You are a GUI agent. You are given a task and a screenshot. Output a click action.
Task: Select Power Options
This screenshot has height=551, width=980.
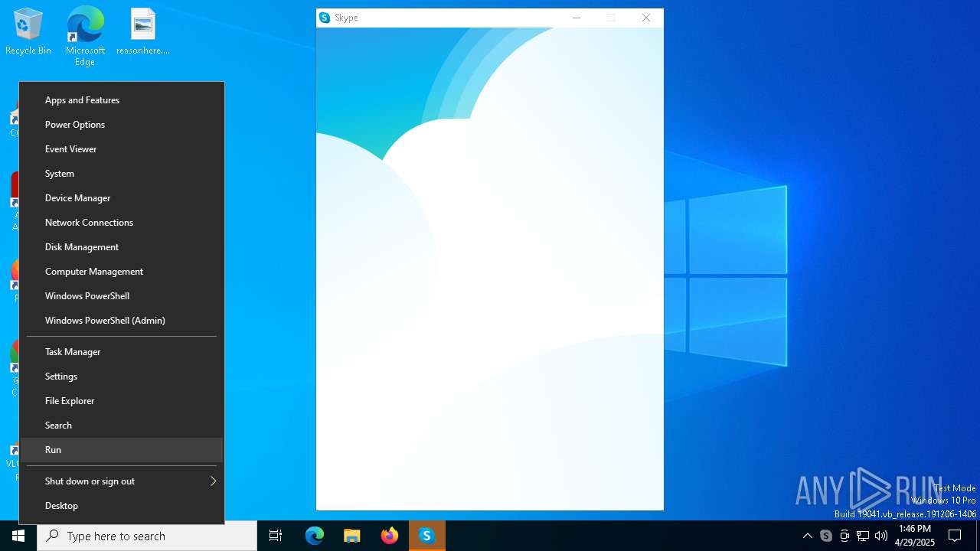click(122, 125)
